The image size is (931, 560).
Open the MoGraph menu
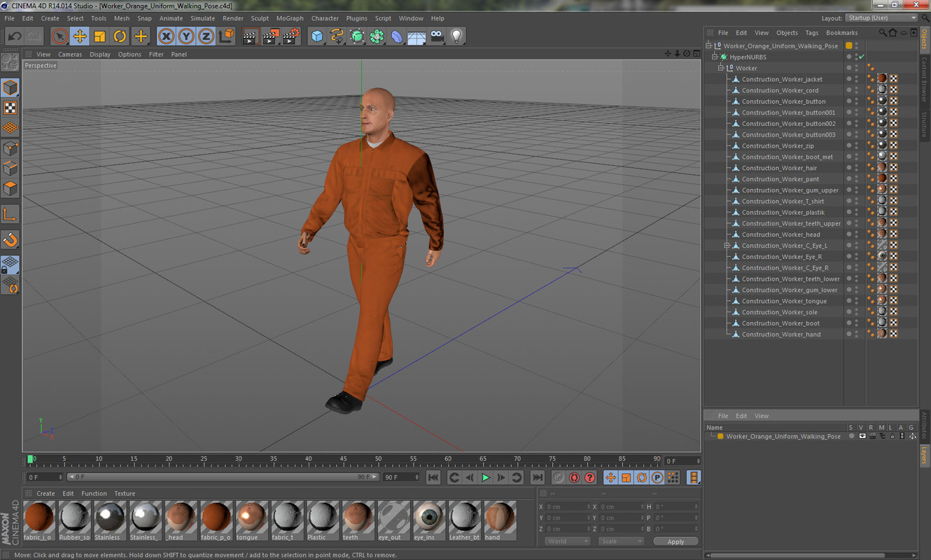tap(289, 18)
